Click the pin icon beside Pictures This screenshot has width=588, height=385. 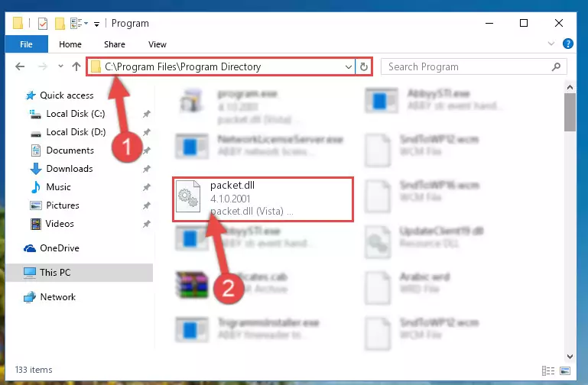(x=147, y=205)
